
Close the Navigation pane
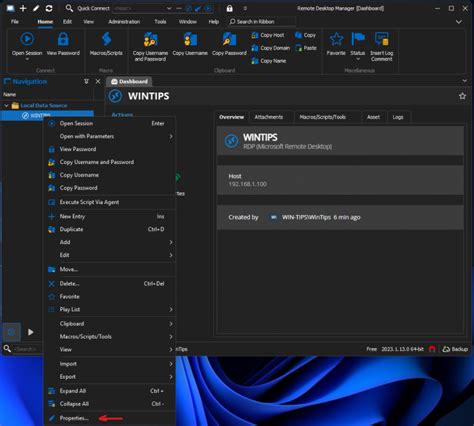pos(98,81)
